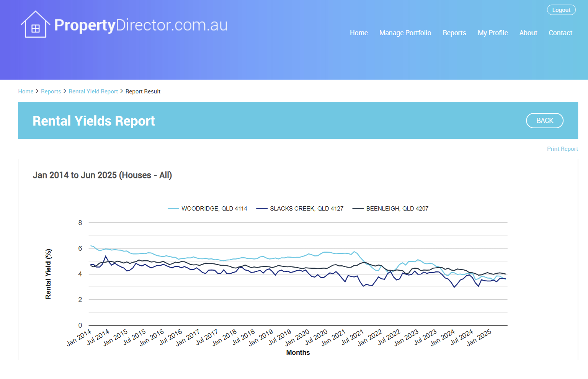Click the 'Rental Yields Report' heading
This screenshot has height=379, width=588.
[x=94, y=121]
